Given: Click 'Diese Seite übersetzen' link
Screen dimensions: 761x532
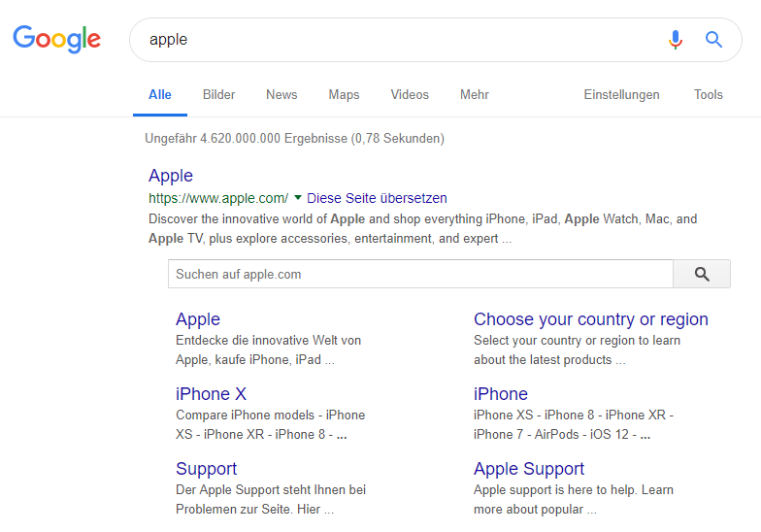Looking at the screenshot, I should [377, 198].
